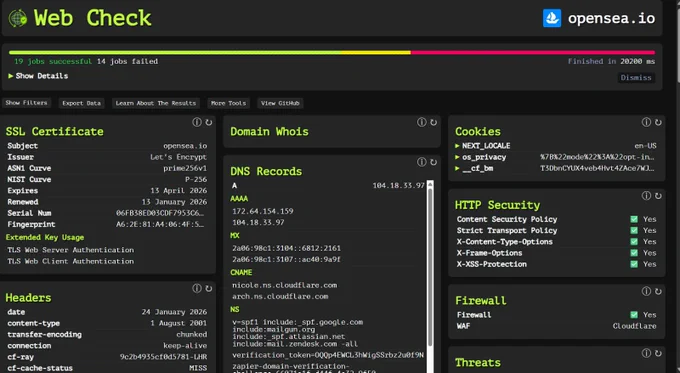Viewport: 680px width, 373px height.
Task: Click the Export Data button
Action: pos(82,103)
